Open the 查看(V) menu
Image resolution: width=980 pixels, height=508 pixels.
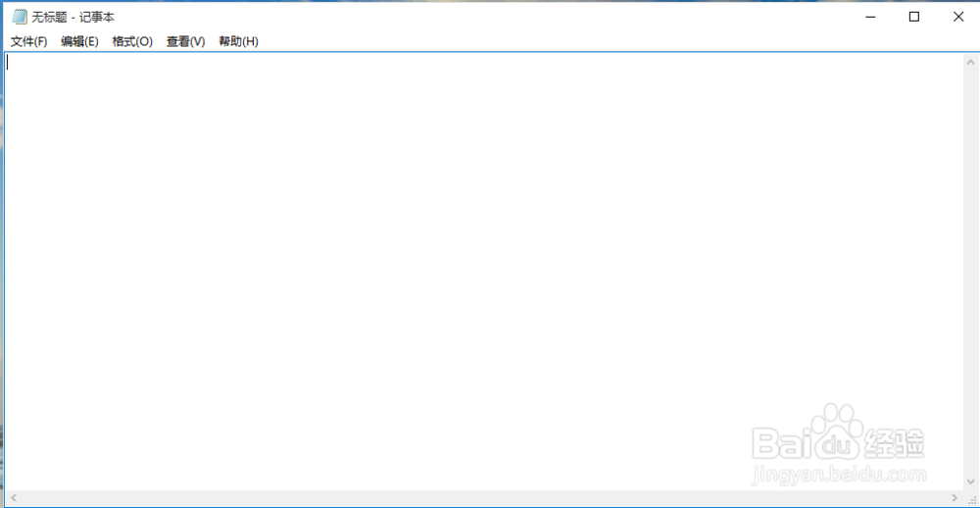185,42
